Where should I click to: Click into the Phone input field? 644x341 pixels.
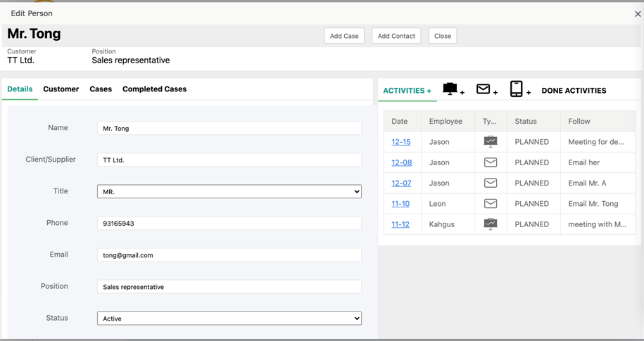[229, 224]
